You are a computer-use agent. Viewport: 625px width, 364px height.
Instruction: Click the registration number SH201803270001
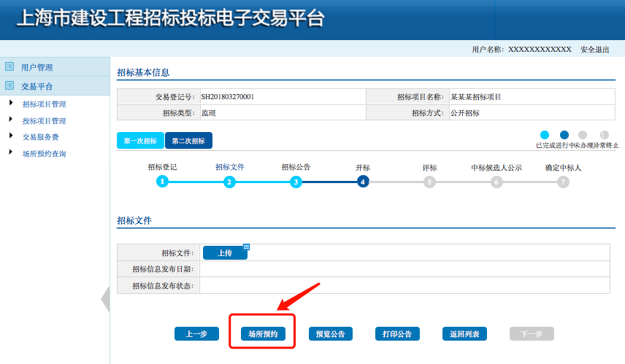click(x=227, y=97)
